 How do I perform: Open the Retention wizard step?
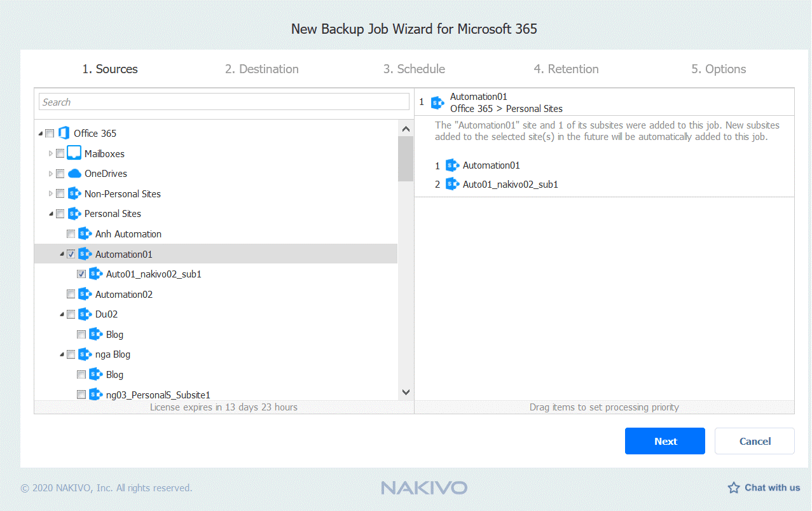pos(566,69)
